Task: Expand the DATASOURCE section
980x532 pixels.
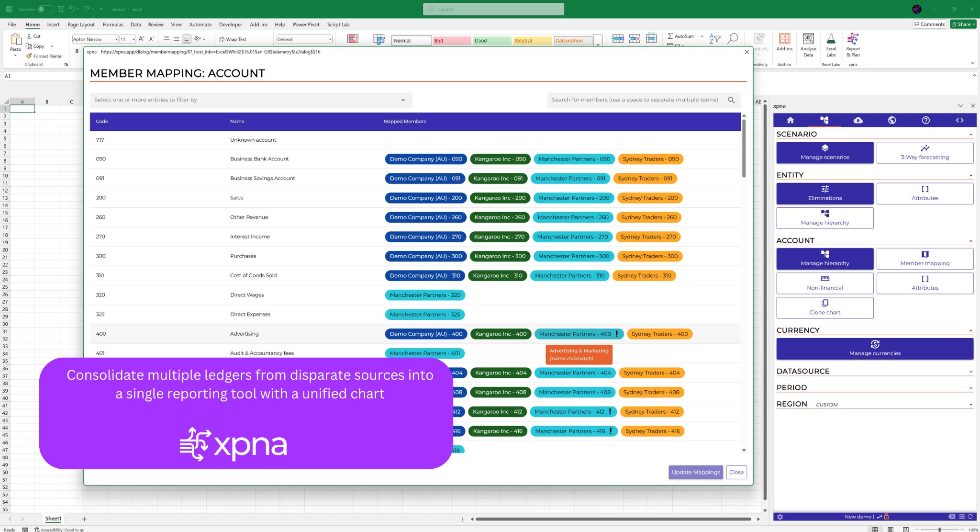Action: point(970,372)
